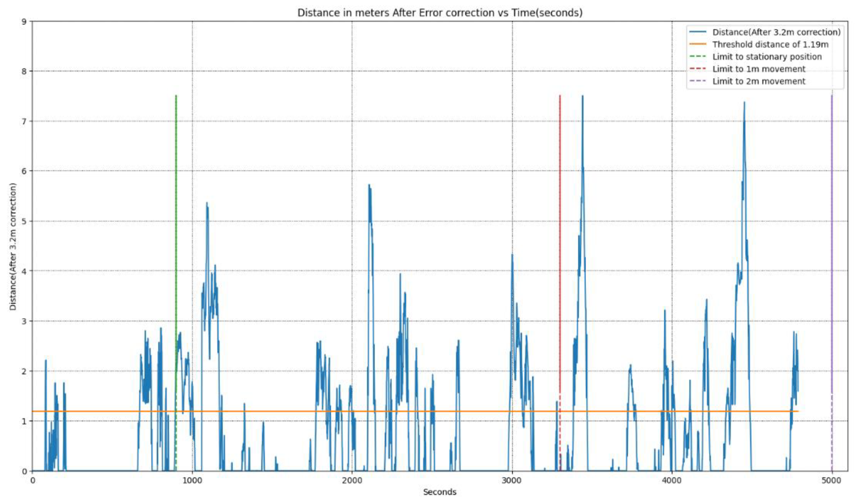855x504 pixels.
Task: Click the green vertical stationary limit line
Action: click(176, 204)
